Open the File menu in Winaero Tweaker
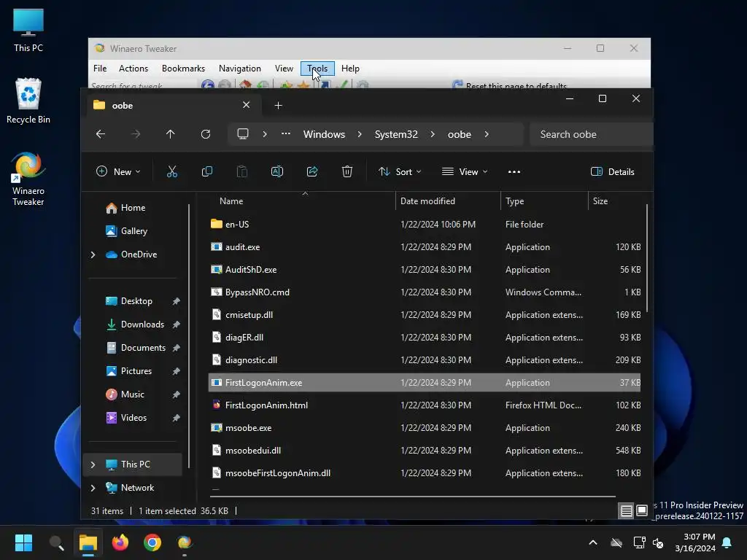 pyautogui.click(x=100, y=69)
